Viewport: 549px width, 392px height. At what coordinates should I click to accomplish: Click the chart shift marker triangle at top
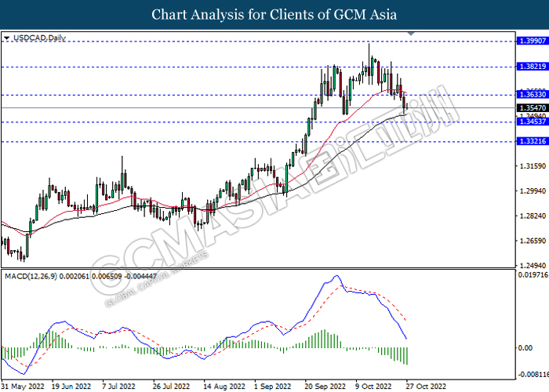[x=411, y=34]
